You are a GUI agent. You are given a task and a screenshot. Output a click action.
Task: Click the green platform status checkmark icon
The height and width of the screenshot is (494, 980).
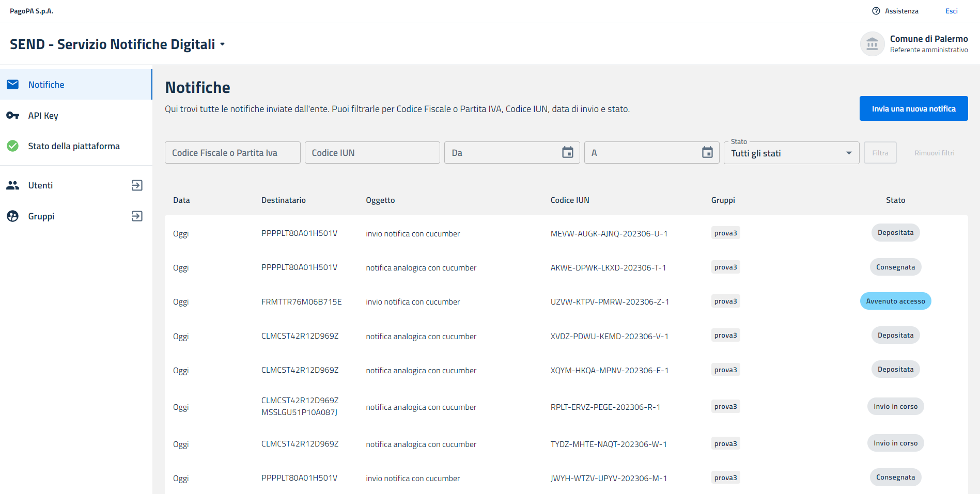[x=13, y=146]
